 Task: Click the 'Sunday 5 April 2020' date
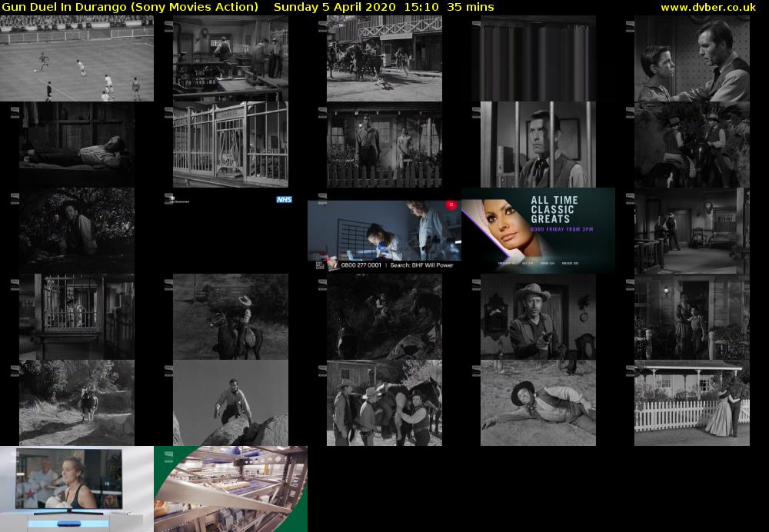[335, 7]
